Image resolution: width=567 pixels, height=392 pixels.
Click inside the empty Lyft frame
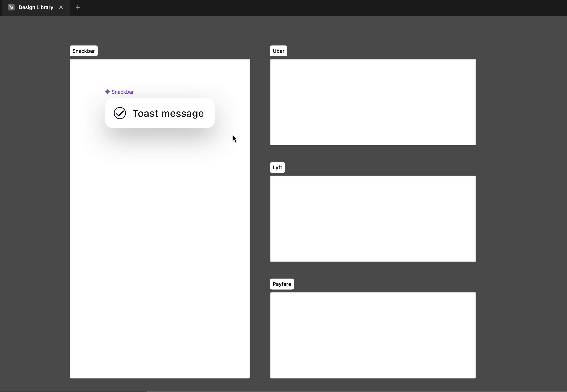373,219
